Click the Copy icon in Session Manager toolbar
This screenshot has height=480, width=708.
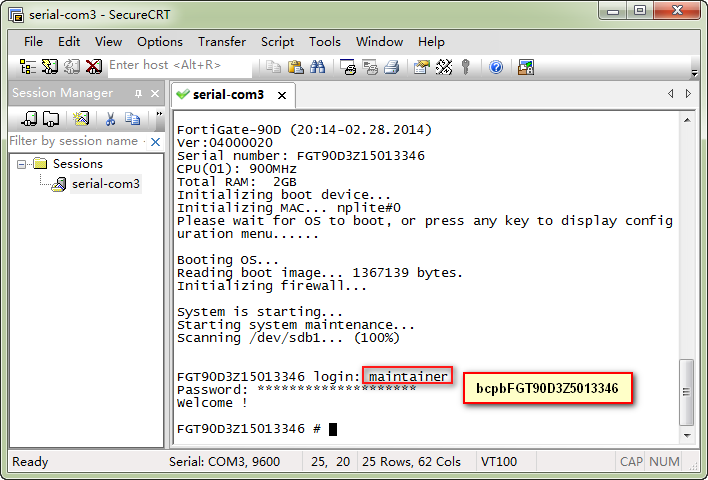[x=132, y=119]
